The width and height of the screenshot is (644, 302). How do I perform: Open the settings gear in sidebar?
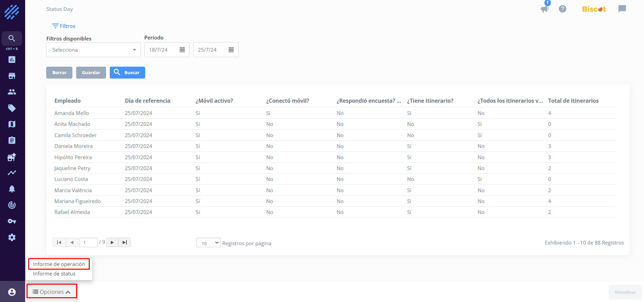[x=12, y=237]
